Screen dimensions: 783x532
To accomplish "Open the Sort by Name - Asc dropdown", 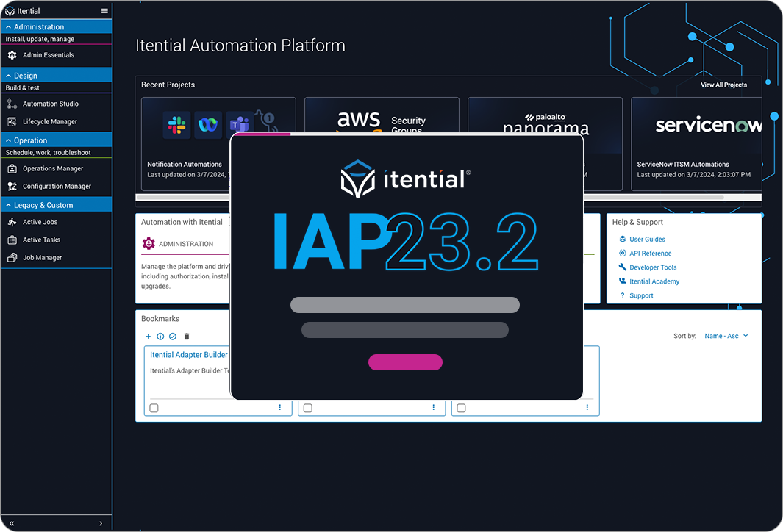I will [726, 336].
